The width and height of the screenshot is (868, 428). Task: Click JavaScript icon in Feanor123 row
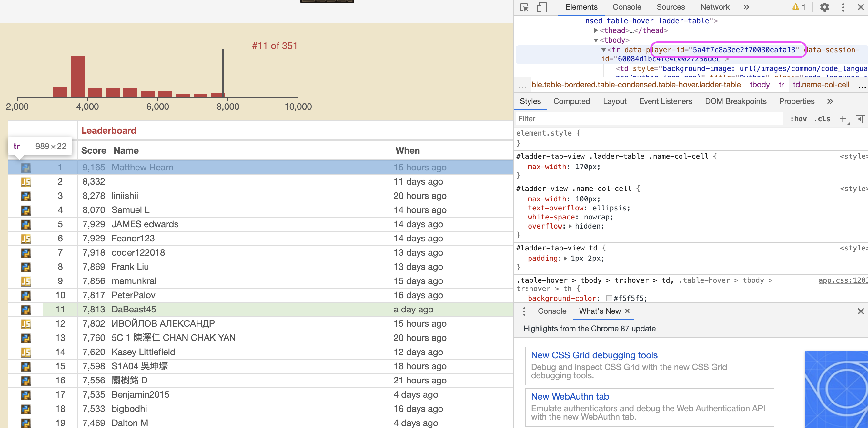point(25,239)
